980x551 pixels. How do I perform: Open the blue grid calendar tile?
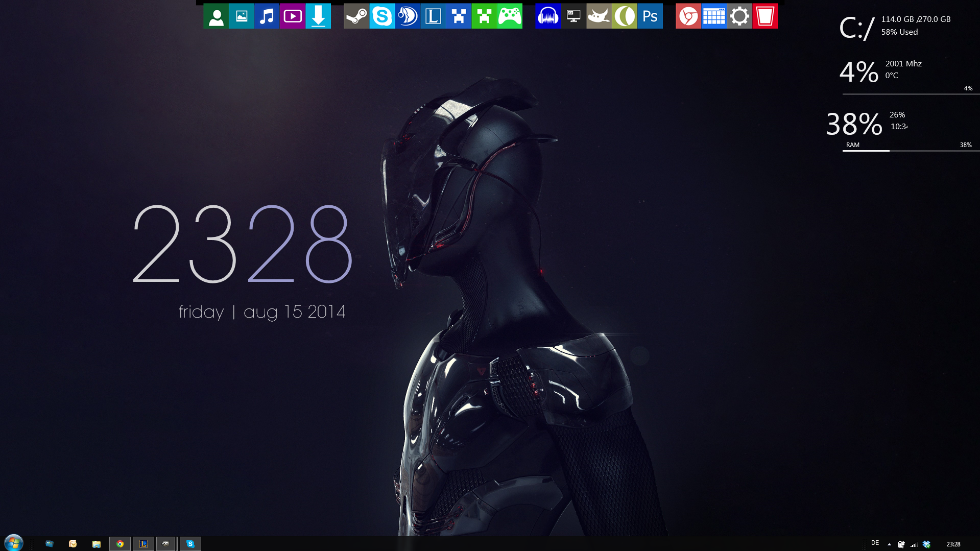pos(714,16)
